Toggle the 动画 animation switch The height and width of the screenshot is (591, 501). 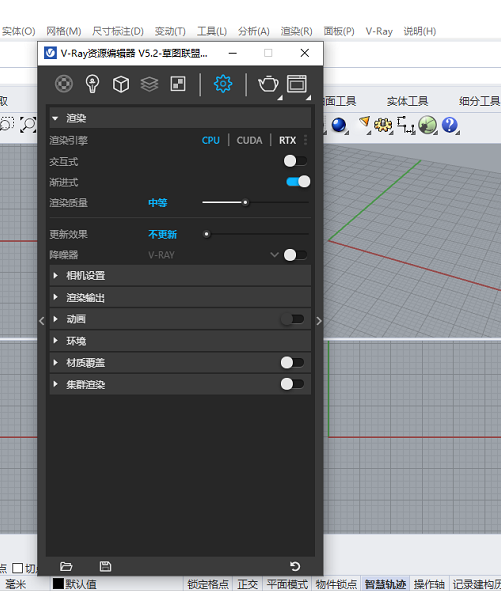pos(293,319)
